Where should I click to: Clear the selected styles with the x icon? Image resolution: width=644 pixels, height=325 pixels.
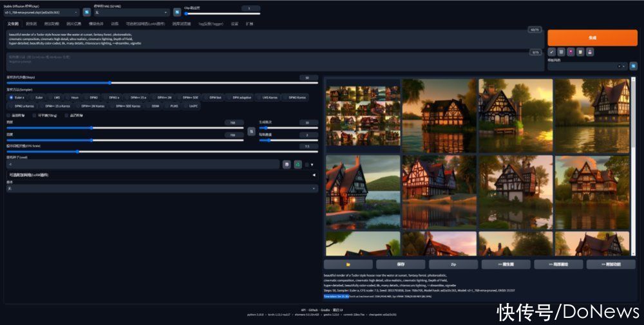click(x=619, y=66)
